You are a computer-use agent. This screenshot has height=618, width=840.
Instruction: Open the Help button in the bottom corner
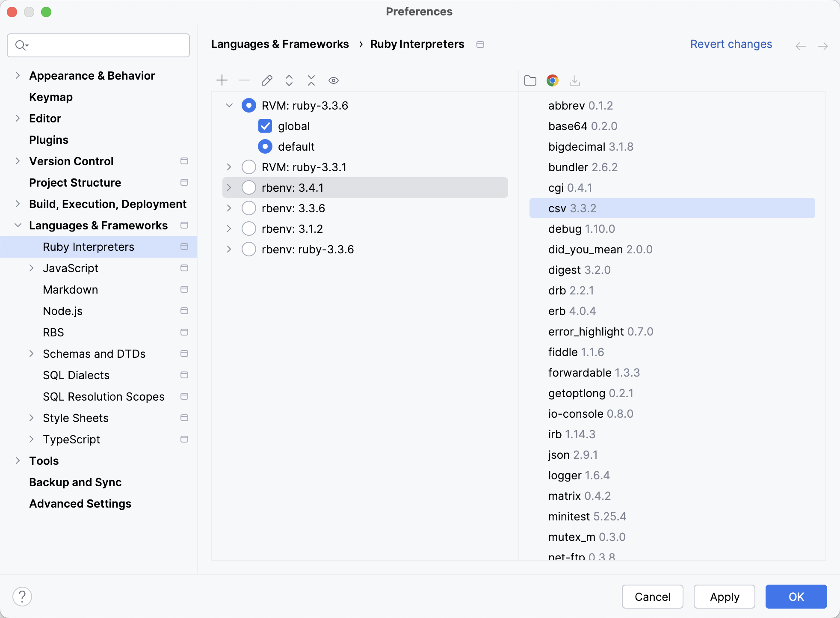[22, 595]
